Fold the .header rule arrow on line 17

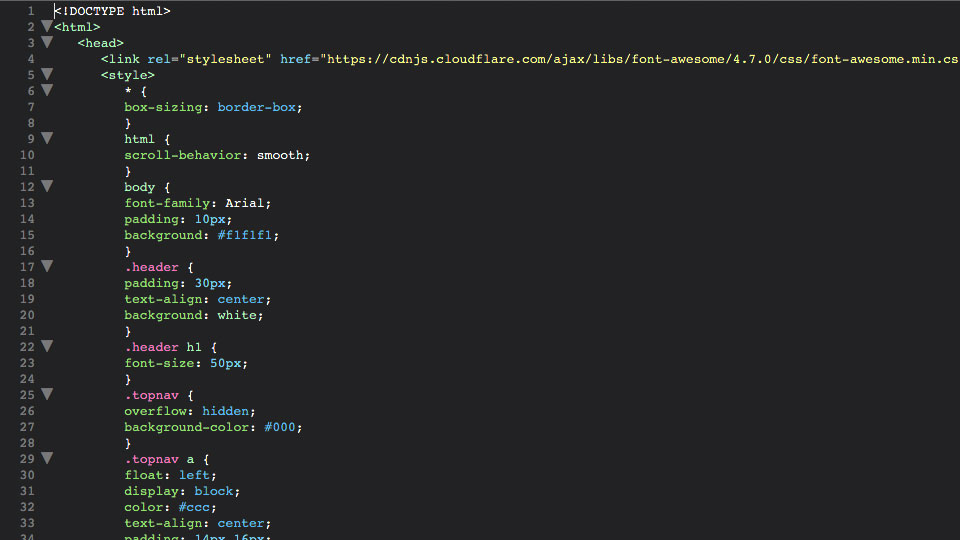click(47, 266)
